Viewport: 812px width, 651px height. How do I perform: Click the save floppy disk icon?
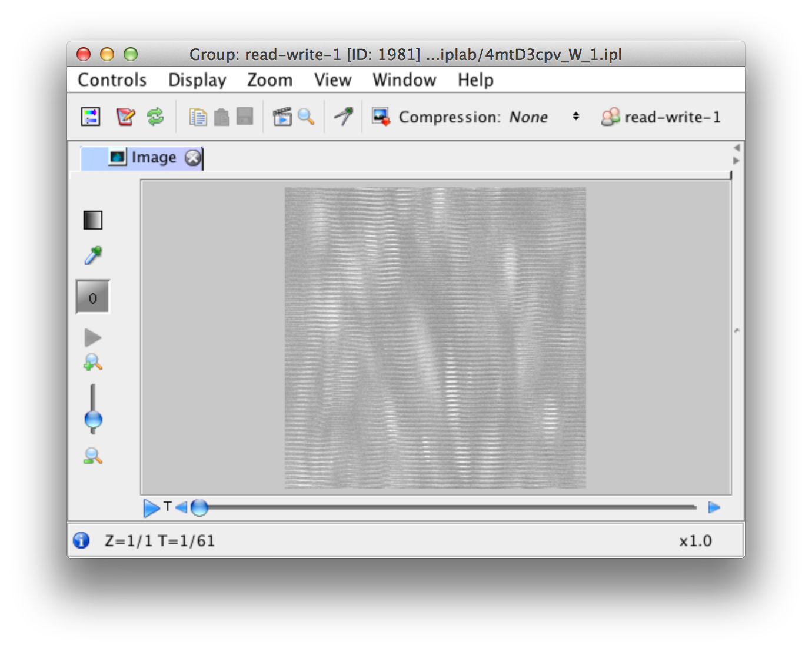coord(245,117)
